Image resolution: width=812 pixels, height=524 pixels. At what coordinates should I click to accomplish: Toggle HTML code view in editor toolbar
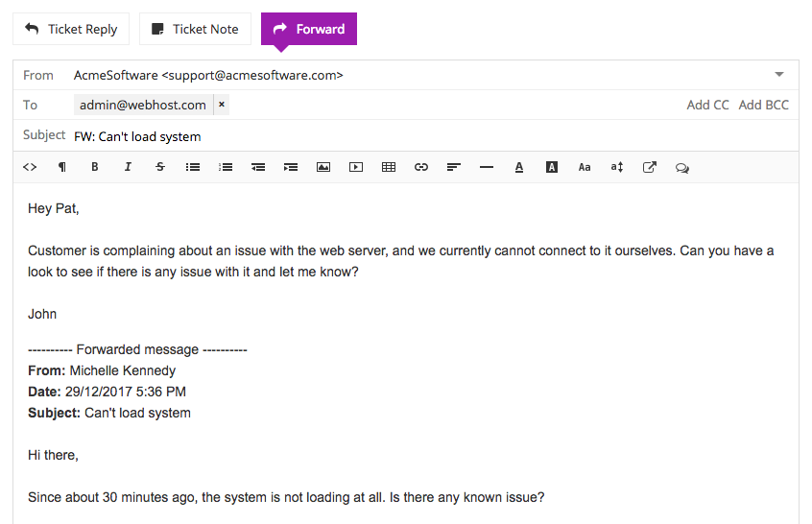point(30,167)
